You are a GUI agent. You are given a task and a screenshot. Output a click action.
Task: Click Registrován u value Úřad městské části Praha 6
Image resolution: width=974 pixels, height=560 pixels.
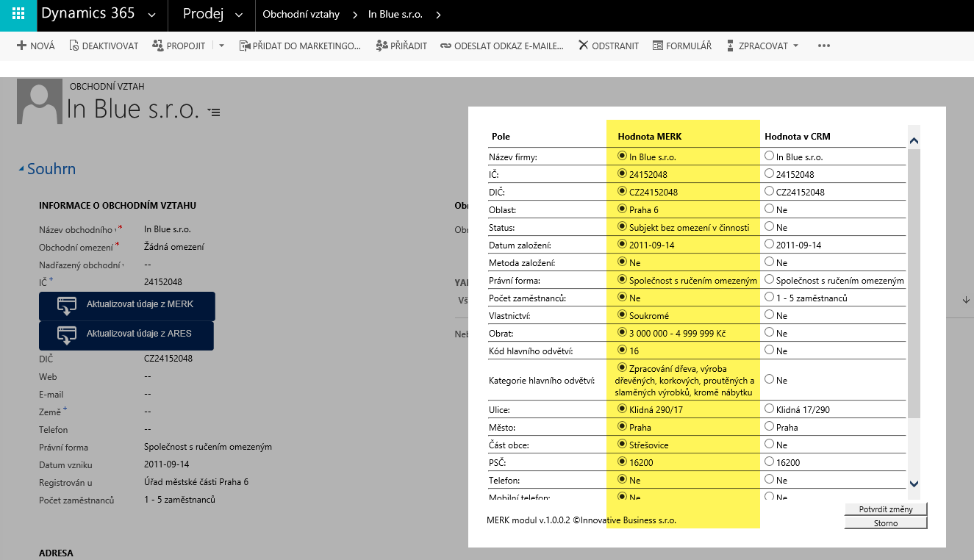pos(196,482)
